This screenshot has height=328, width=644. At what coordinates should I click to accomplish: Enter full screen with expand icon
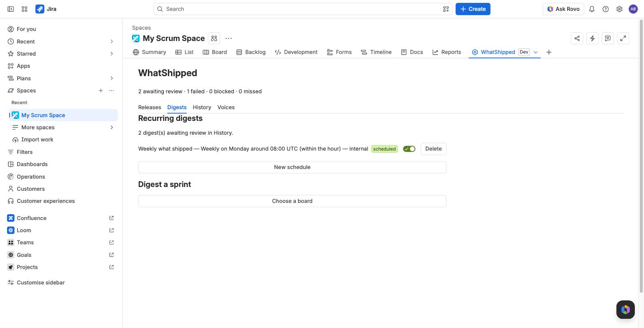(623, 38)
